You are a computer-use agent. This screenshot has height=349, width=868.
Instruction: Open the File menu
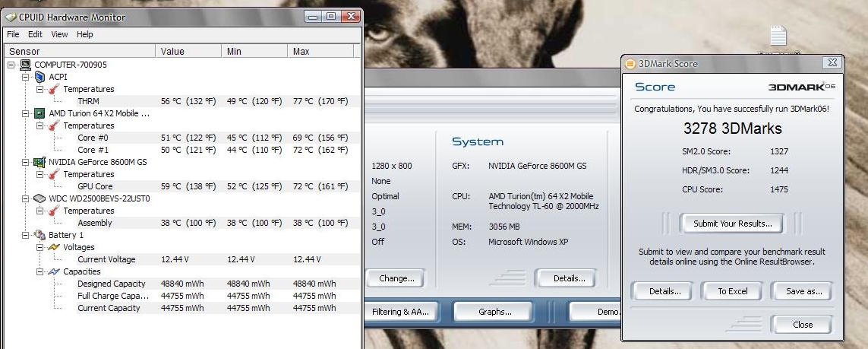[13, 34]
